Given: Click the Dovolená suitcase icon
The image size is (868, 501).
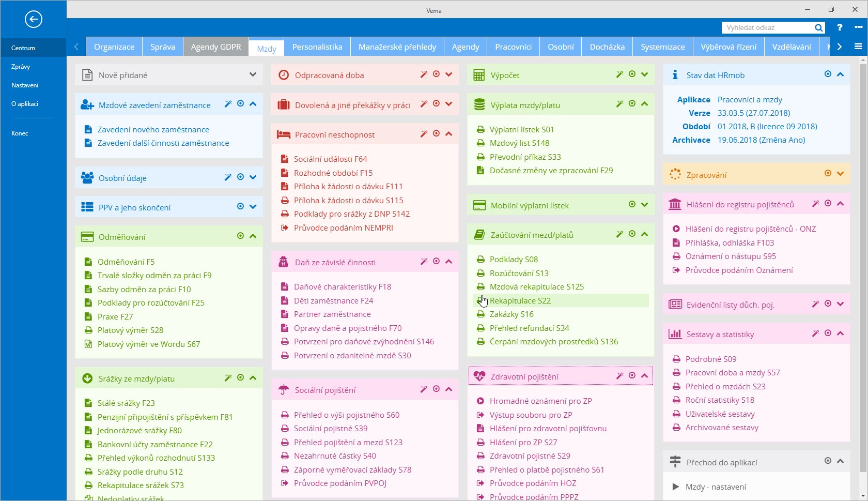Looking at the screenshot, I should (283, 105).
